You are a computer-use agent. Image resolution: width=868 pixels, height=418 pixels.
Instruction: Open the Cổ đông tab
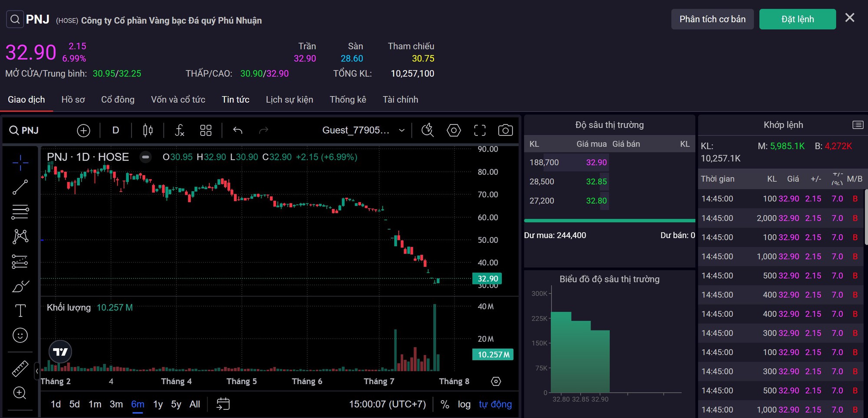point(118,100)
